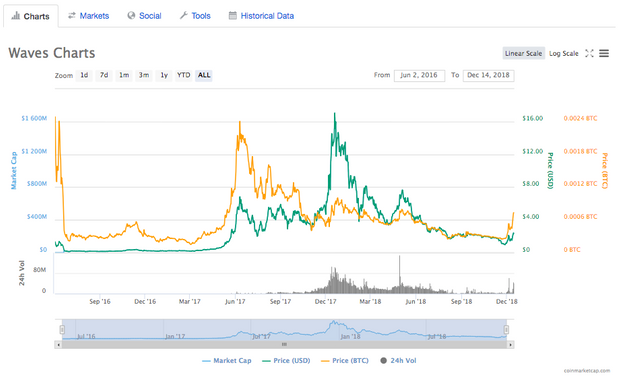Image resolution: width=640 pixels, height=387 pixels.
Task: Toggle Price (BTC) series in legend
Action: 345,360
